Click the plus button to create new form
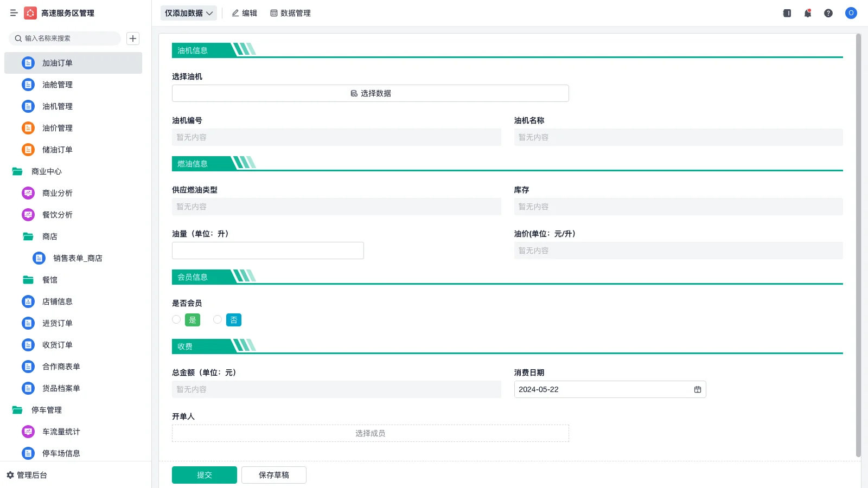This screenshot has height=488, width=868. click(132, 38)
